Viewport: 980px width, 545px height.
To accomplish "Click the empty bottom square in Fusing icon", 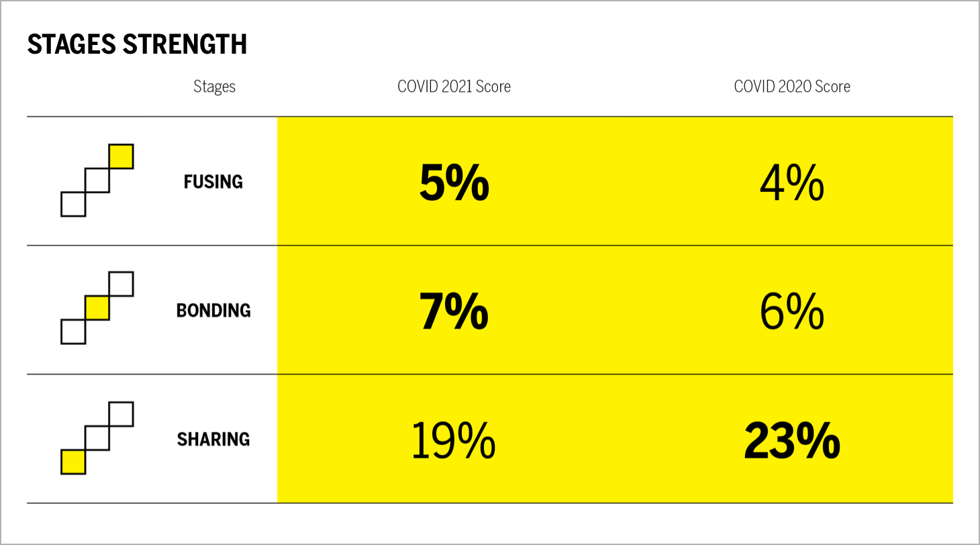I will (x=73, y=204).
